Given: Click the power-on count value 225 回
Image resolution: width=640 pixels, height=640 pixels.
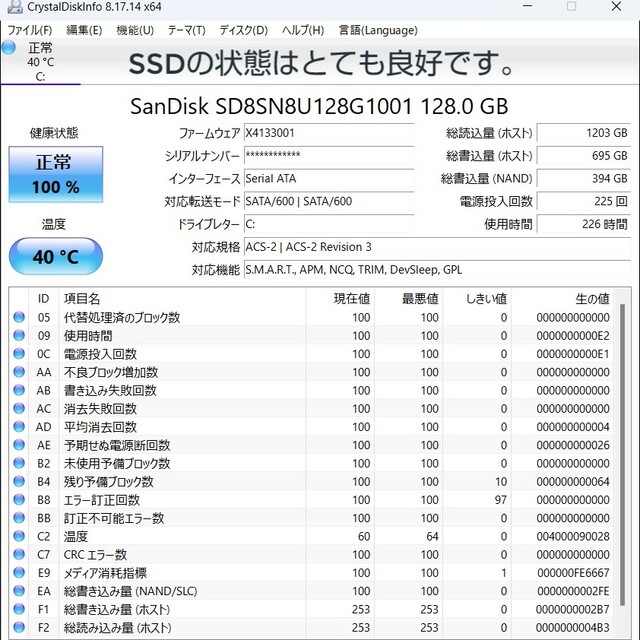Looking at the screenshot, I should (584, 201).
